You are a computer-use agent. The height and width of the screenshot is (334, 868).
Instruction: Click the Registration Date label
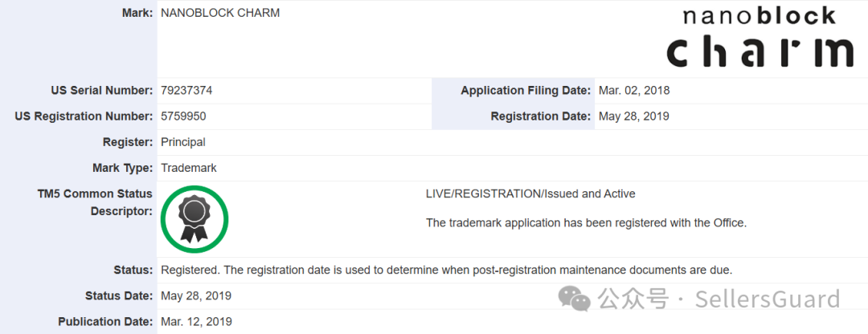[540, 116]
